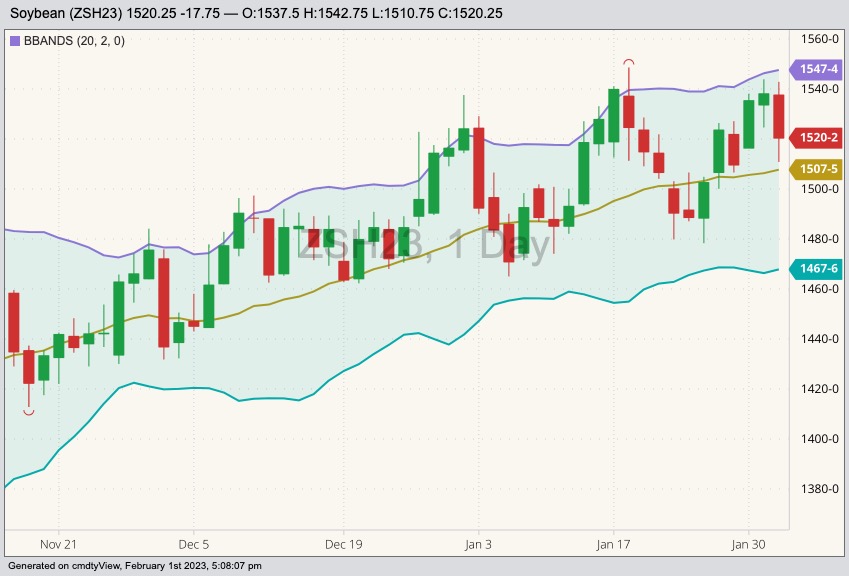Image resolution: width=849 pixels, height=576 pixels.
Task: Click the 1380-0 price axis label
Action: click(819, 489)
